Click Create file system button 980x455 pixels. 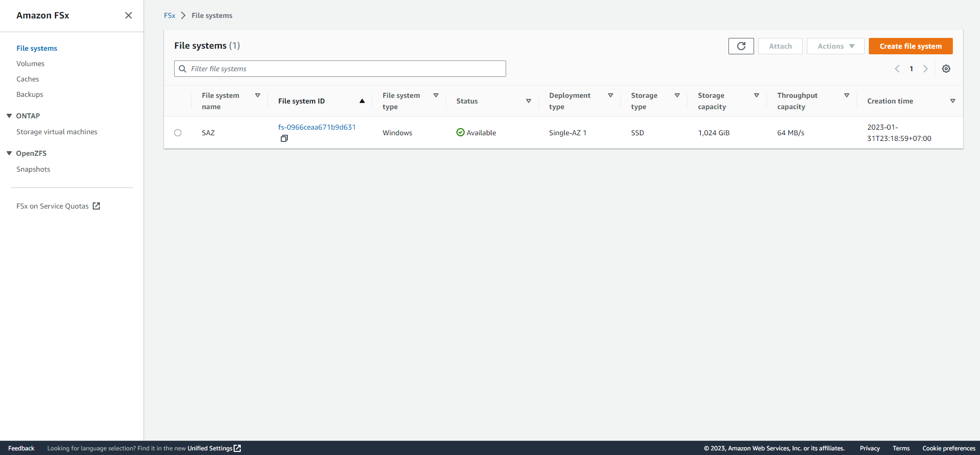click(x=910, y=46)
